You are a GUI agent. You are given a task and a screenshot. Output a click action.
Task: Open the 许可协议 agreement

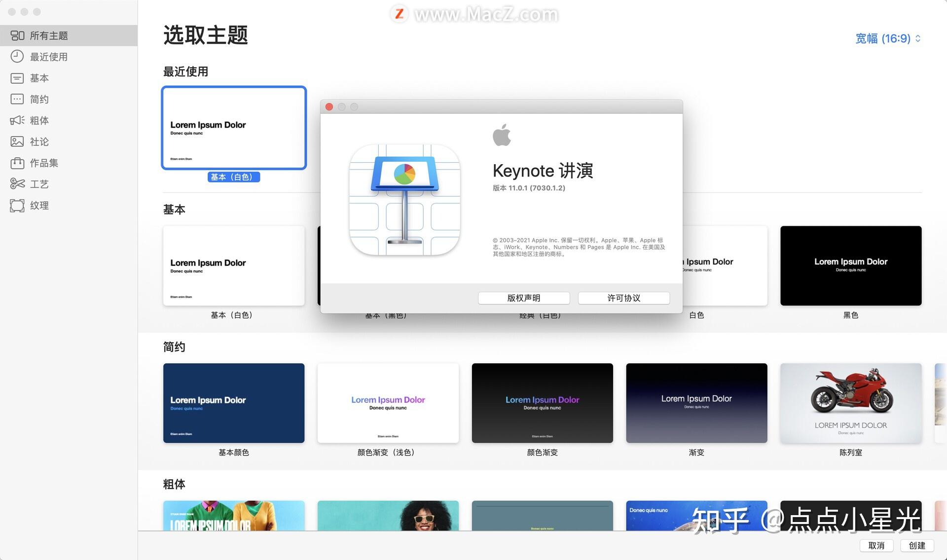(623, 298)
